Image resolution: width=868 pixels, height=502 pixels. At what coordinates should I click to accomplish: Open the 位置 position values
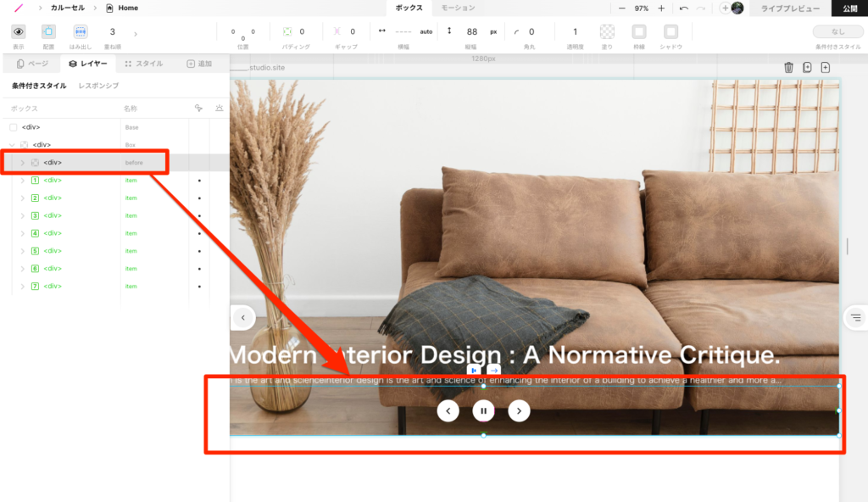tap(243, 34)
